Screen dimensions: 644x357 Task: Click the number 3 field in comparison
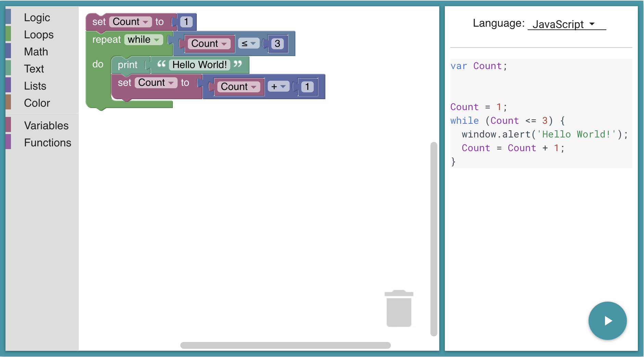click(x=278, y=43)
